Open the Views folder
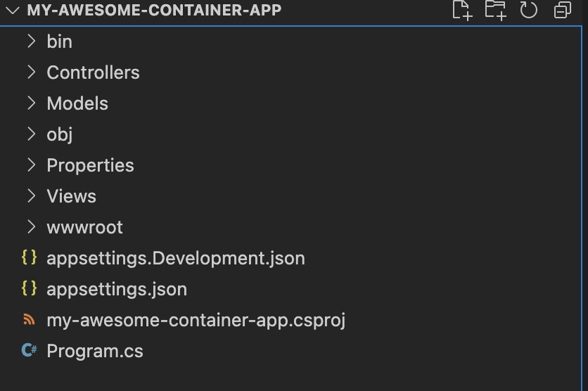The height and width of the screenshot is (391, 588). pos(71,196)
